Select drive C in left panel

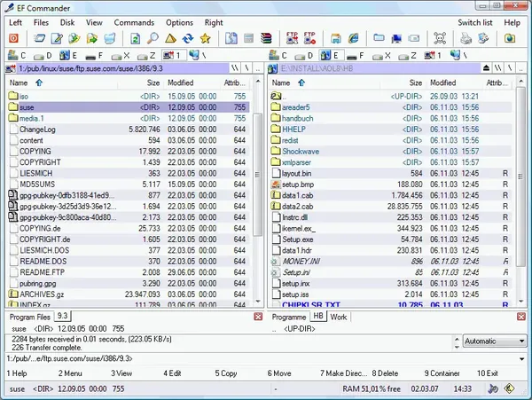tap(17, 55)
